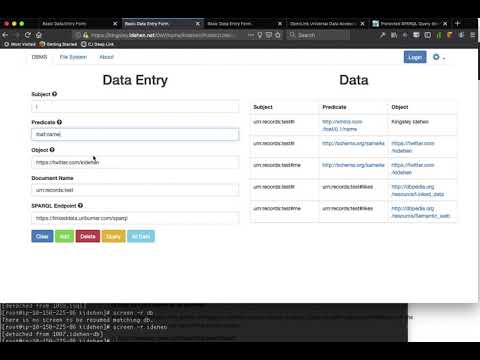Open the Getting Started bookmark
The height and width of the screenshot is (360, 480).
[x=58, y=44]
